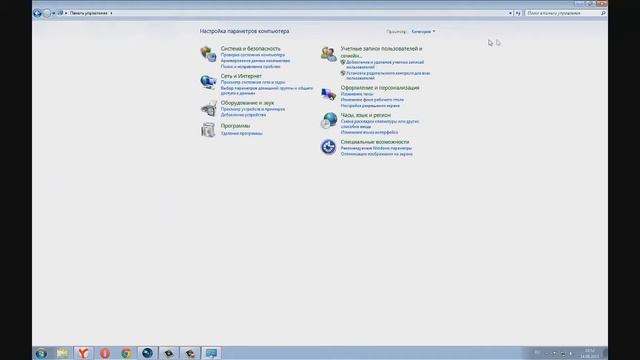Viewport: 640px width, 360px height.
Task: Open Network and Internet category icon
Action: click(208, 82)
